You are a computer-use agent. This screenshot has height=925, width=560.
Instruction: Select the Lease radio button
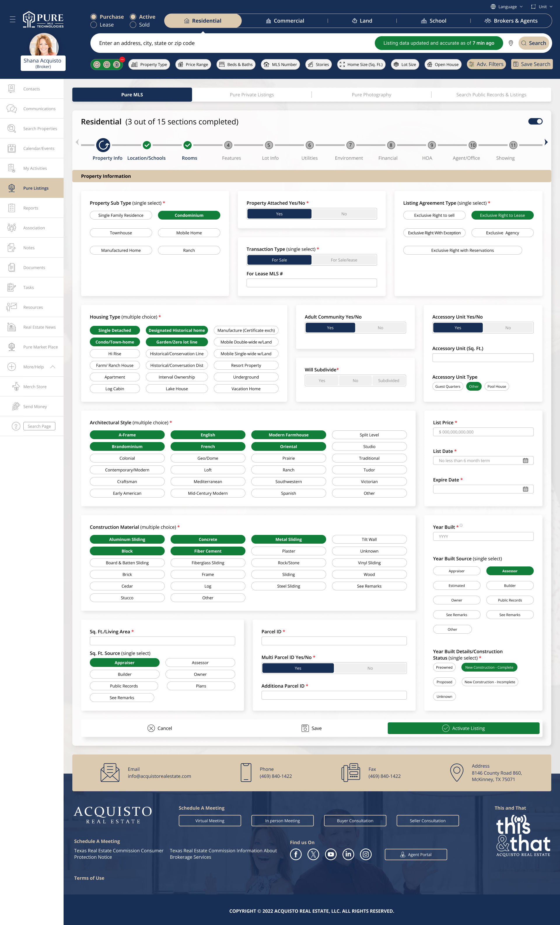[94, 25]
